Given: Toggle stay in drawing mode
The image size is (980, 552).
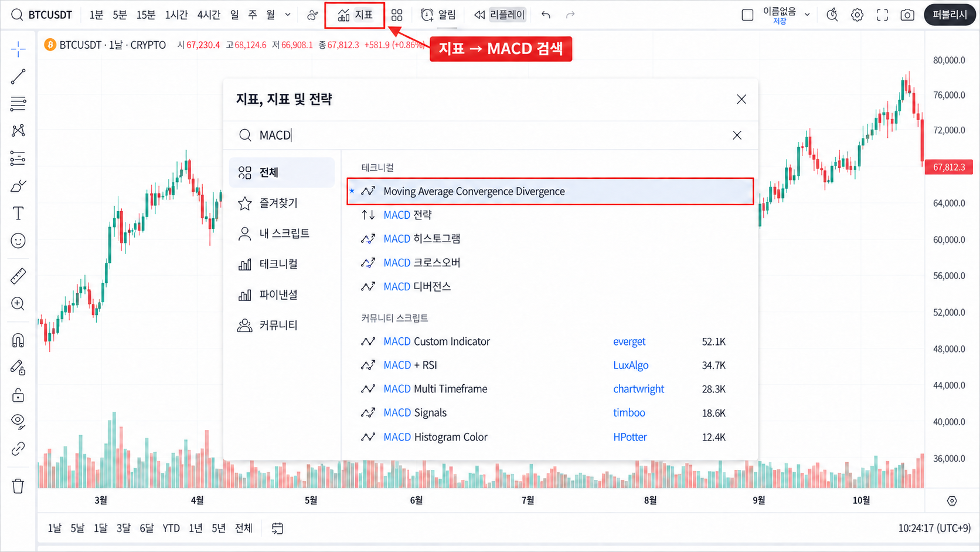Looking at the screenshot, I should click(18, 368).
